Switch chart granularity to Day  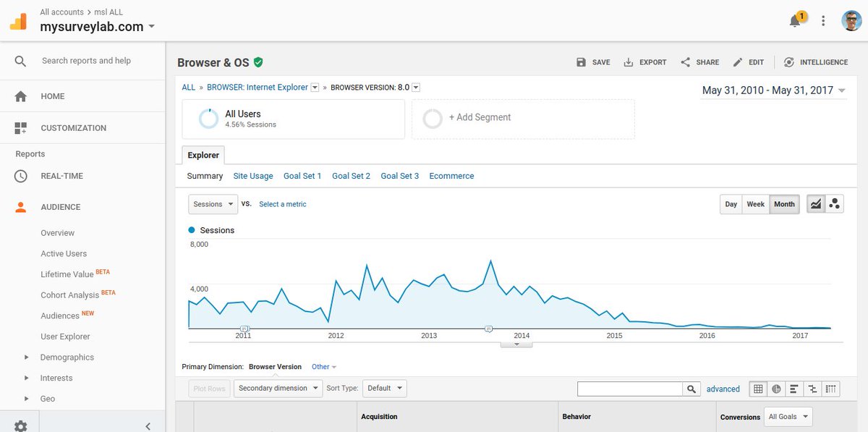click(x=731, y=204)
